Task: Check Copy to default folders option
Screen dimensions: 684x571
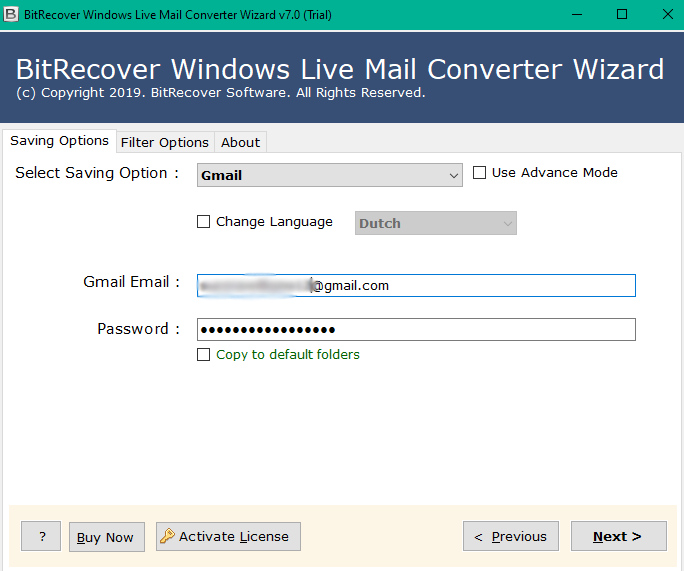Action: (203, 355)
